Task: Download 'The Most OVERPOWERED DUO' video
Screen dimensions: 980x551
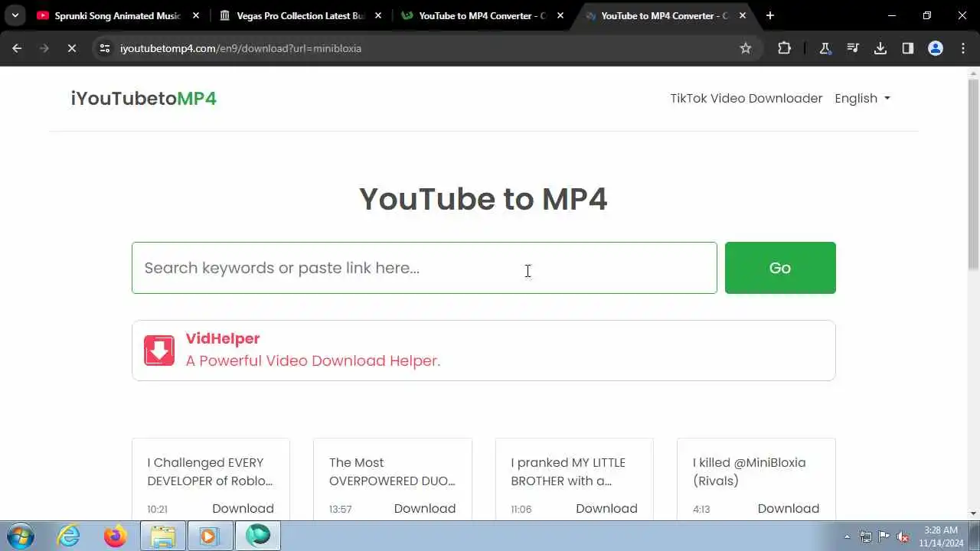Action: coord(425,509)
